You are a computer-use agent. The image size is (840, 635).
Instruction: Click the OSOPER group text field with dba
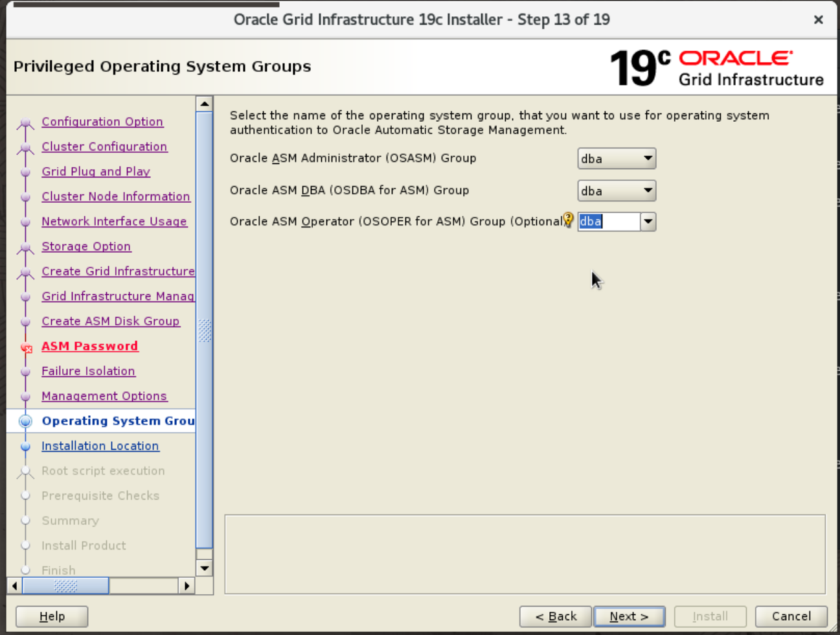click(609, 222)
